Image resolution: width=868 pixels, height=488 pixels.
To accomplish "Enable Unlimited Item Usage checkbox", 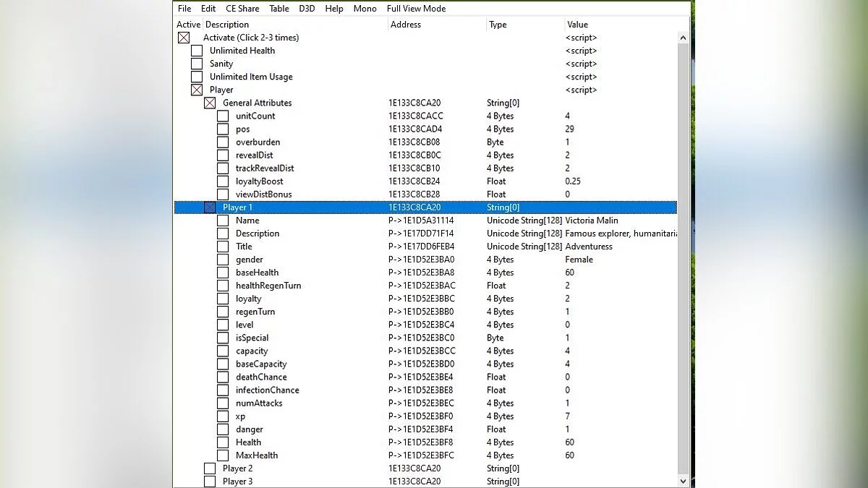I will pos(197,77).
